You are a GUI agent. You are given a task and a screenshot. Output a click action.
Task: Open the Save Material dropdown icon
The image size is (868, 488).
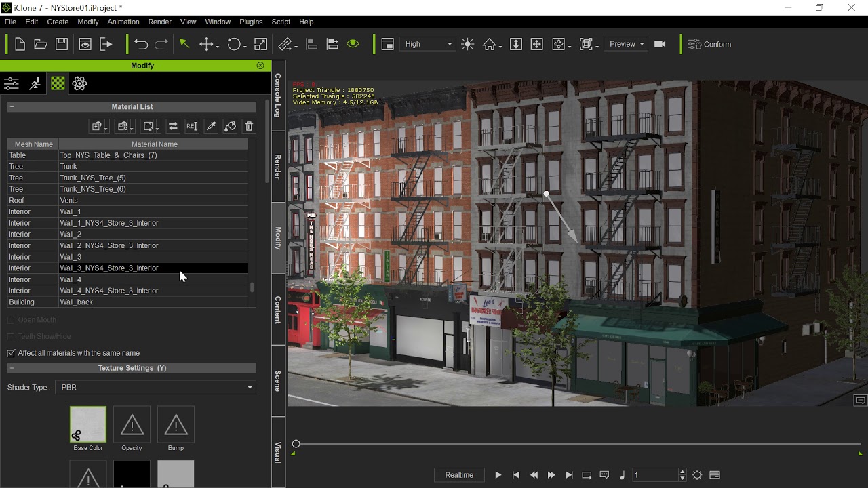pyautogui.click(x=150, y=126)
